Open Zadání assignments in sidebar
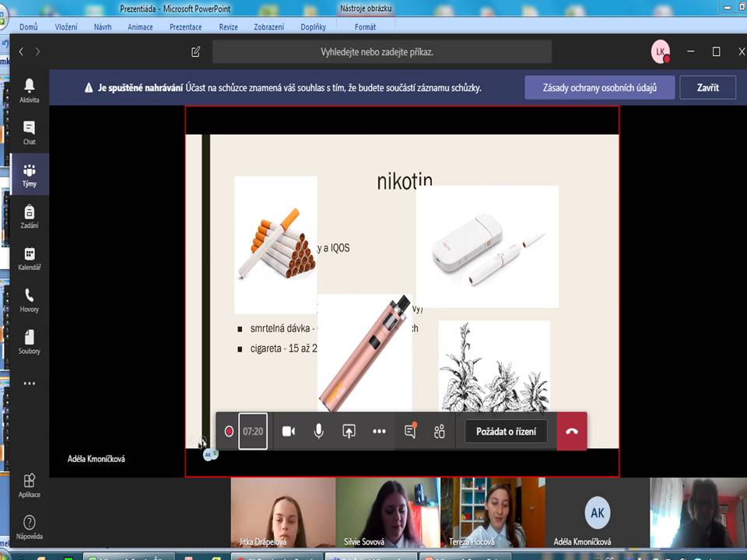Screen dimensions: 747x560 click(x=29, y=215)
